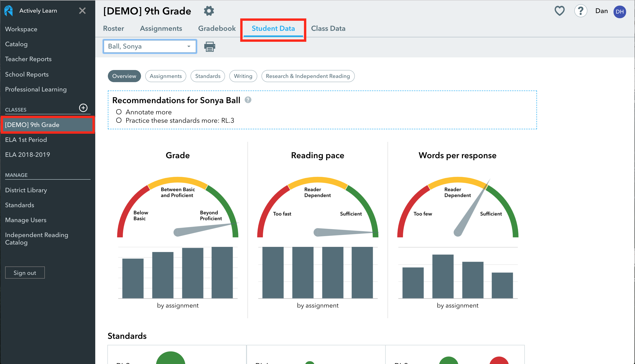Click the 'Too few' gauge label
The width and height of the screenshot is (635, 364).
(x=423, y=214)
